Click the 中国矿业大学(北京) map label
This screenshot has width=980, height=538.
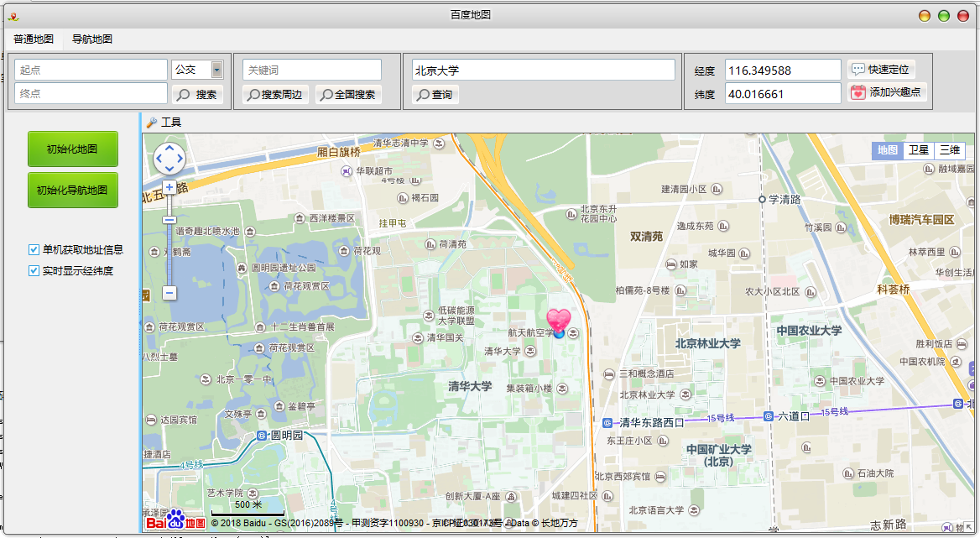(x=719, y=455)
